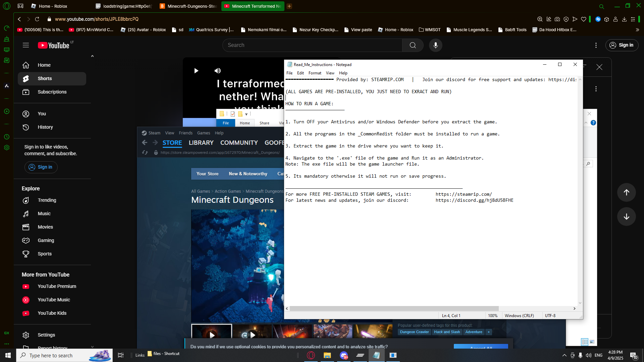Expand the Opera bookmarks bar overflow chevron
The image size is (644, 362).
click(x=637, y=30)
